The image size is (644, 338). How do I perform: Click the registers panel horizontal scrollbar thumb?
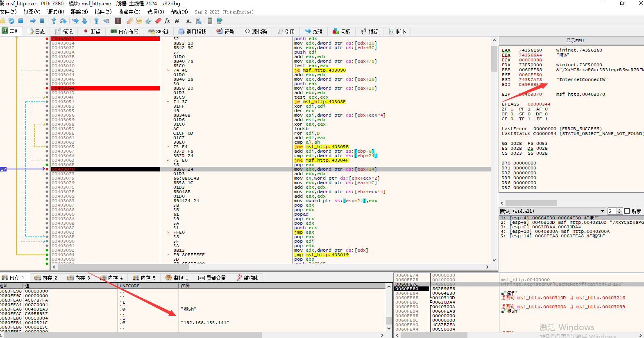[531, 203]
